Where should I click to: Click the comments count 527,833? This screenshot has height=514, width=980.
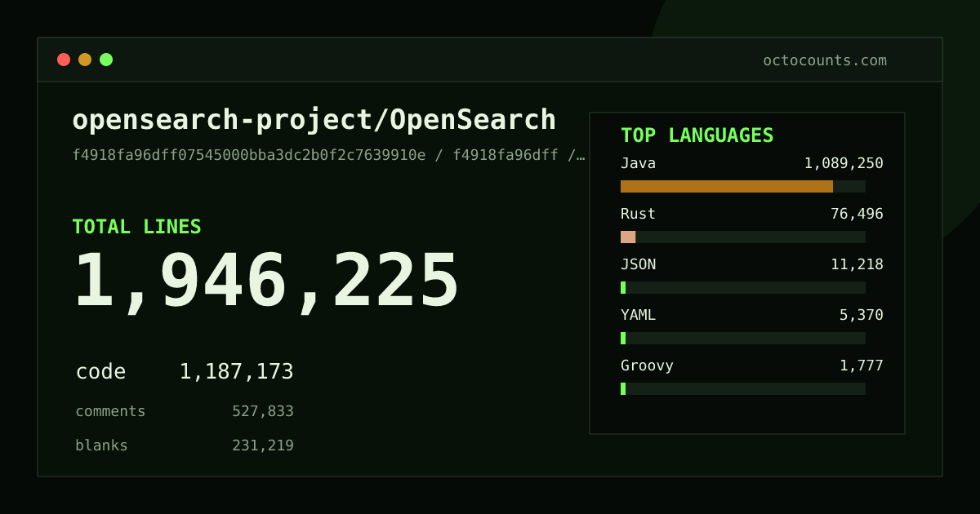click(263, 411)
